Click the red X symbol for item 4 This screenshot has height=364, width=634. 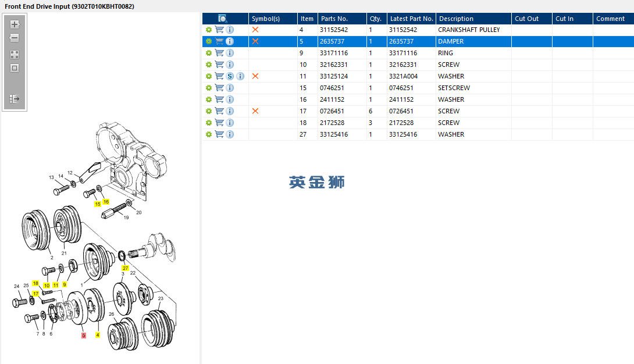point(255,30)
